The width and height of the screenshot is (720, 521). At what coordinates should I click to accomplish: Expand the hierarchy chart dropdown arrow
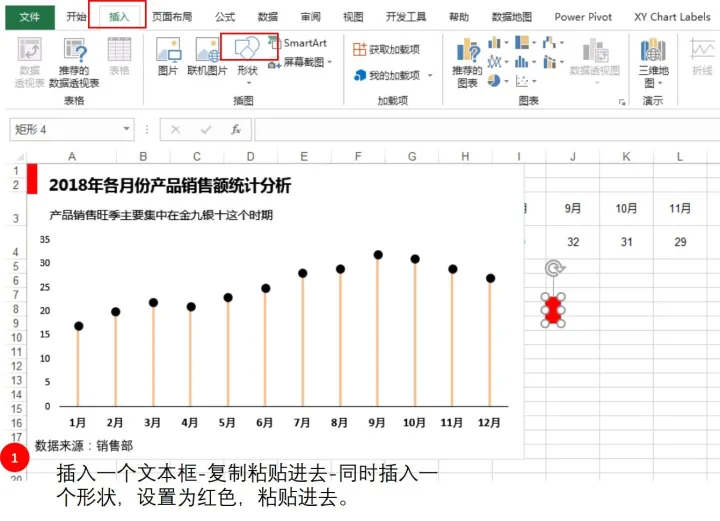point(534,43)
